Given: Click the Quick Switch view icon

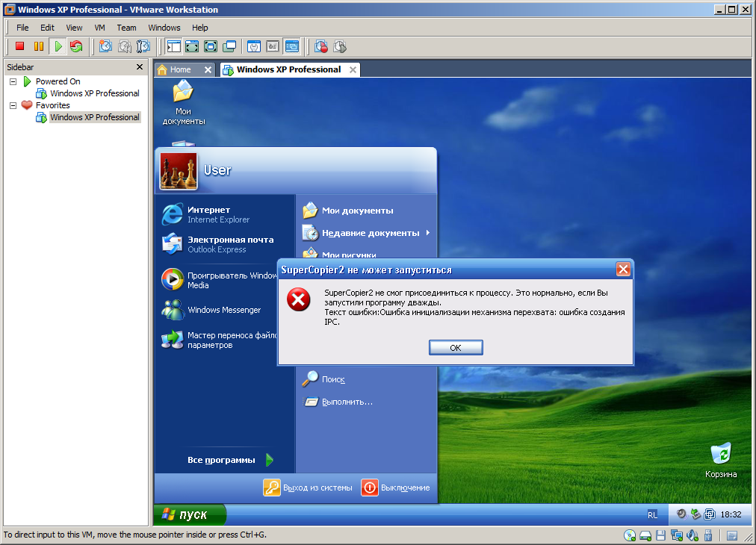Looking at the screenshot, I should [192, 46].
